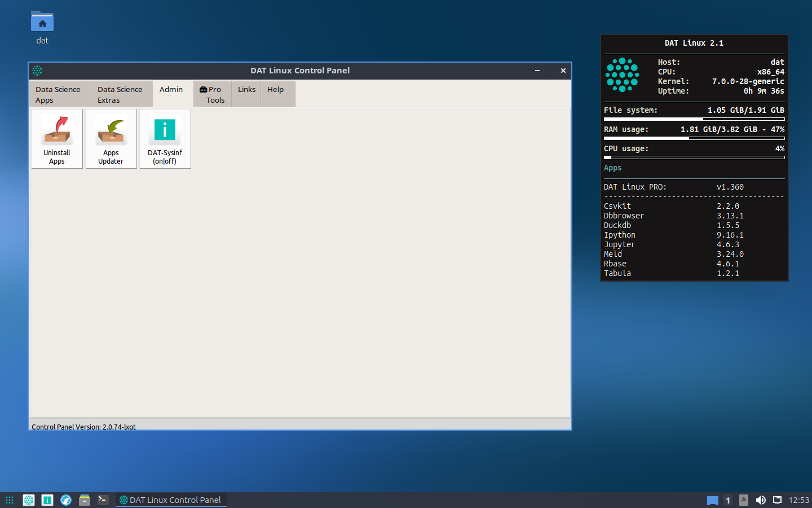Switch to the Data Science Apps tab
Viewport: 812px width, 508px height.
coord(60,94)
